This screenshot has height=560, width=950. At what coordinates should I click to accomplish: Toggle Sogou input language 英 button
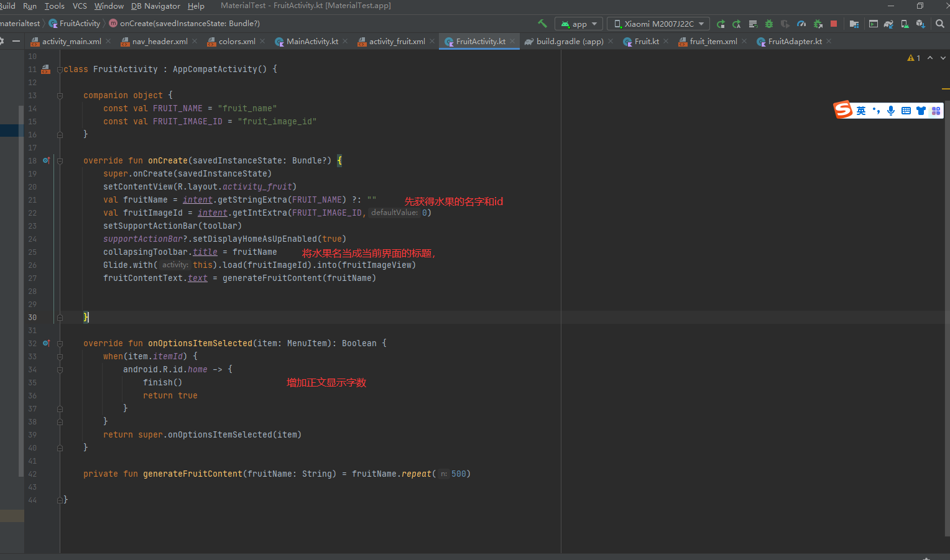861,111
